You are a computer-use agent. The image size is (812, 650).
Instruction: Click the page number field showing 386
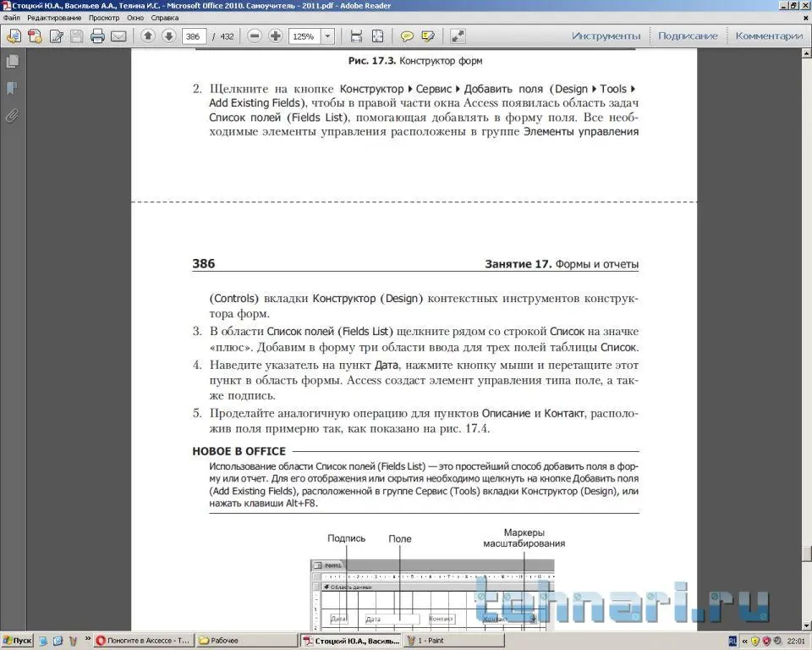pos(194,36)
